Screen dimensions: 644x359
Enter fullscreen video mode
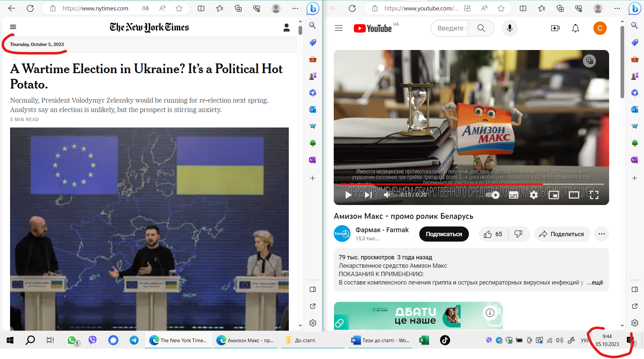pos(594,195)
